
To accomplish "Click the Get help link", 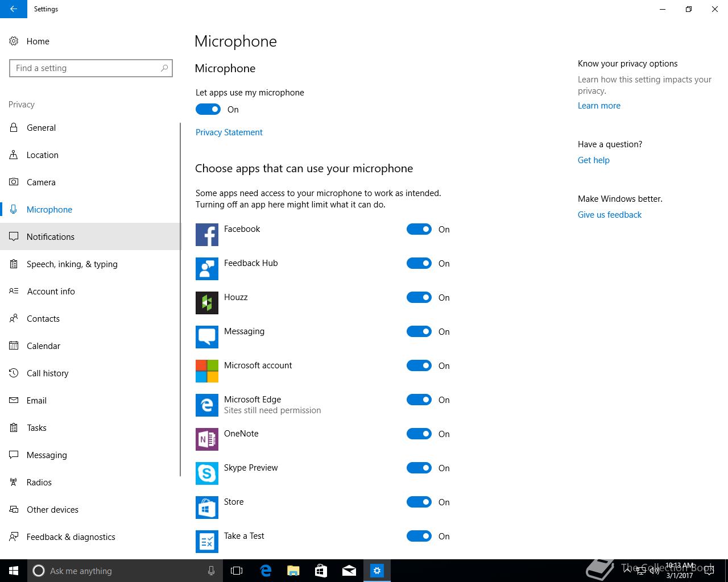I will pos(594,160).
